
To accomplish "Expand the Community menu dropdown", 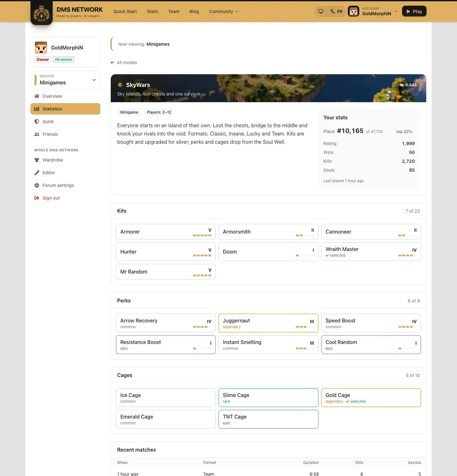I will coord(223,11).
